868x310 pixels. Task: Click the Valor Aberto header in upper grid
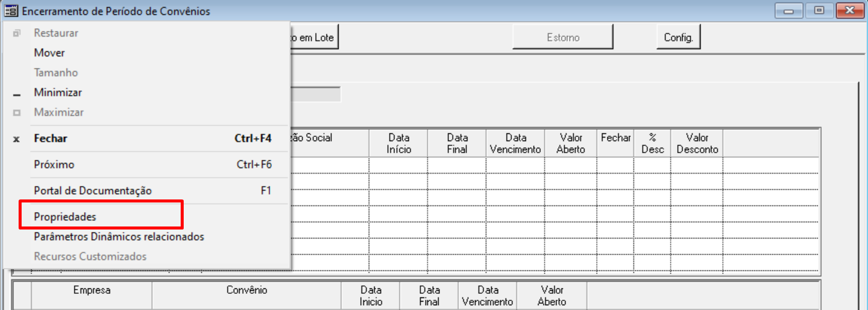[571, 144]
